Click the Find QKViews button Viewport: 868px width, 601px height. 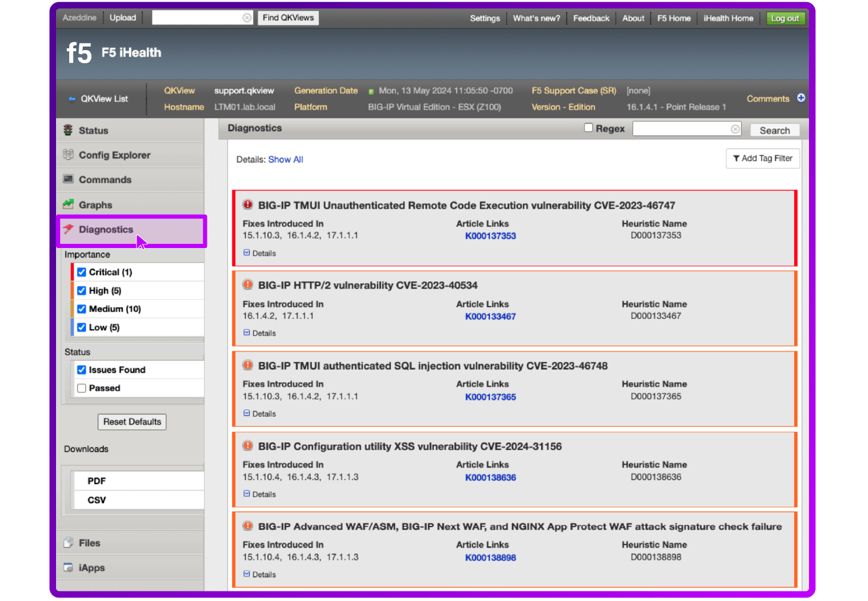click(x=288, y=18)
